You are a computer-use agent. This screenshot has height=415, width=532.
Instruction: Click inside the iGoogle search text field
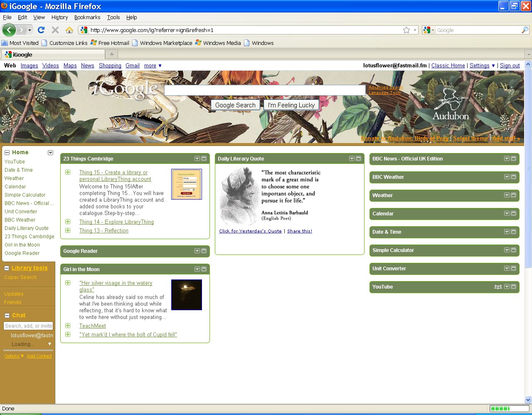coord(265,90)
